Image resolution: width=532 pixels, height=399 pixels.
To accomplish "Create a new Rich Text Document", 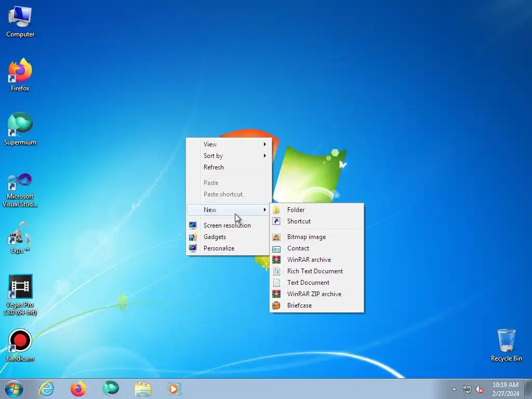I will point(316,271).
